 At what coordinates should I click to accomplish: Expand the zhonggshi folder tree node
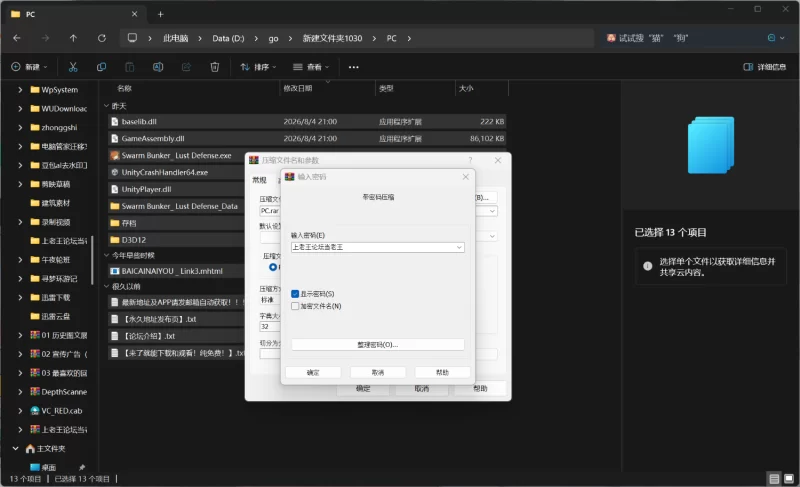click(x=20, y=127)
